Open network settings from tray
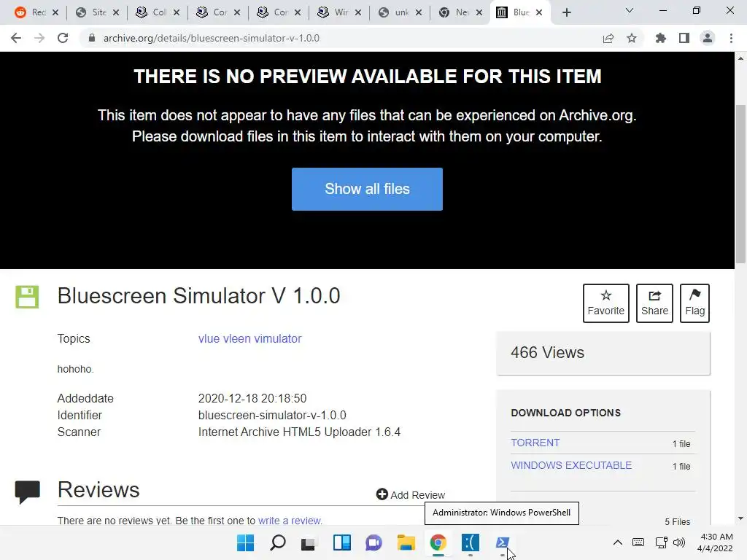Viewport: 747px width, 560px height. pyautogui.click(x=661, y=542)
